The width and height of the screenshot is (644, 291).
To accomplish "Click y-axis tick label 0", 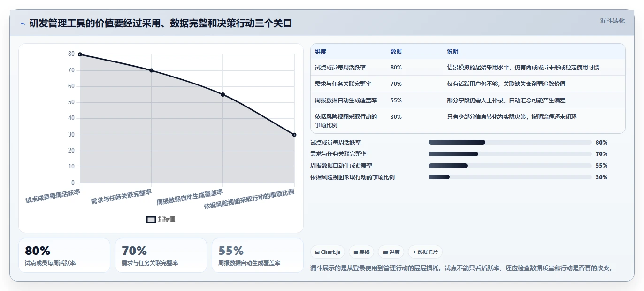I will pos(73,183).
